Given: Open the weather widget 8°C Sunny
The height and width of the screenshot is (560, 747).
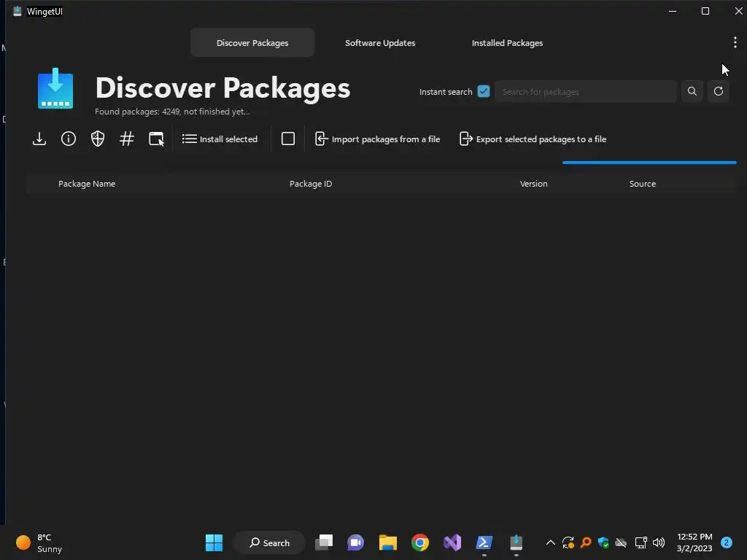Looking at the screenshot, I should pos(39,542).
